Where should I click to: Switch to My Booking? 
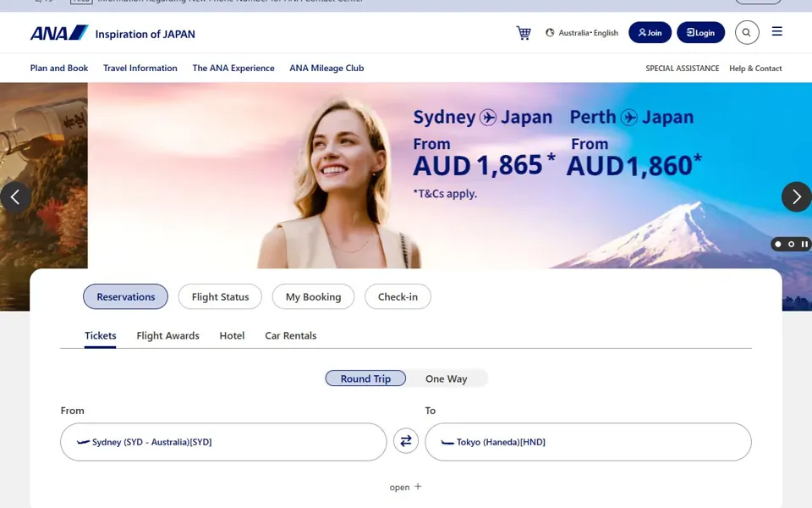313,296
